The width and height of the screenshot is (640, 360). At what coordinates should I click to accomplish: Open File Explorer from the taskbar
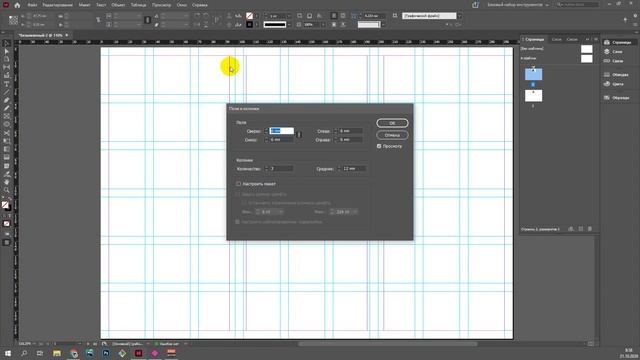click(x=57, y=353)
